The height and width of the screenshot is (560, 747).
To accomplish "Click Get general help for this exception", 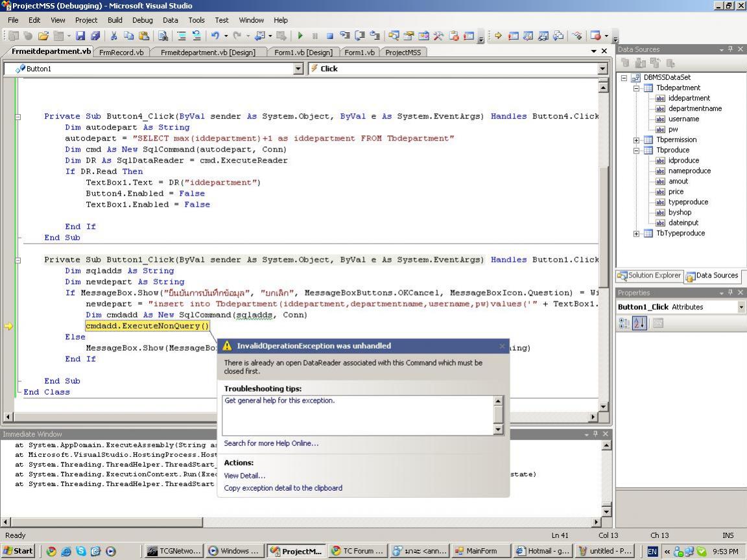I will [x=279, y=401].
